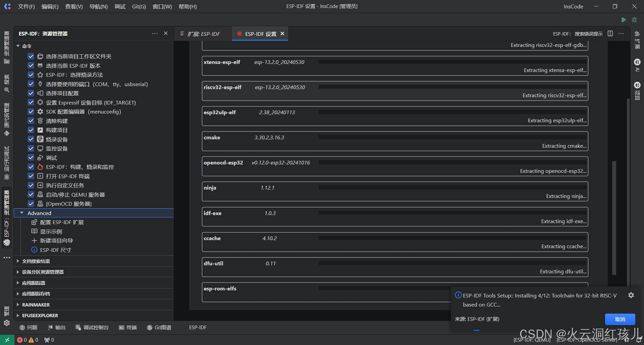Open the 文件(F) menu
Screen dimensions: 644x345
[26, 6]
